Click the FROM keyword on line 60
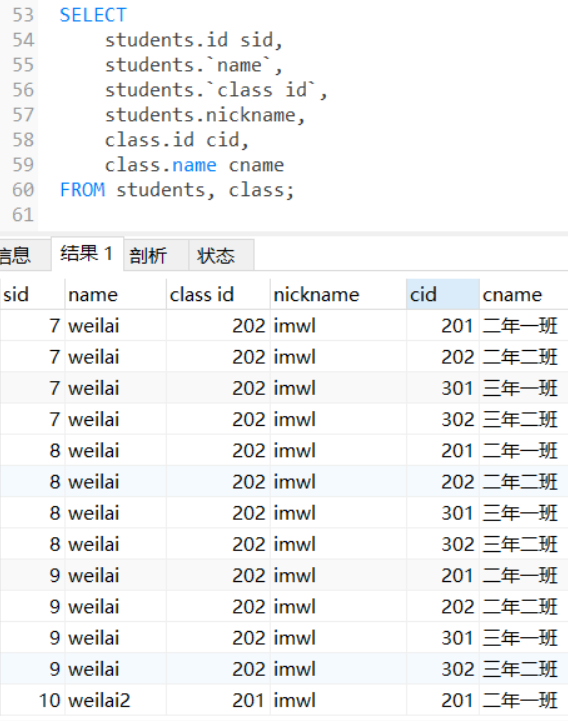Viewport: 568px width, 721px height. point(82,189)
